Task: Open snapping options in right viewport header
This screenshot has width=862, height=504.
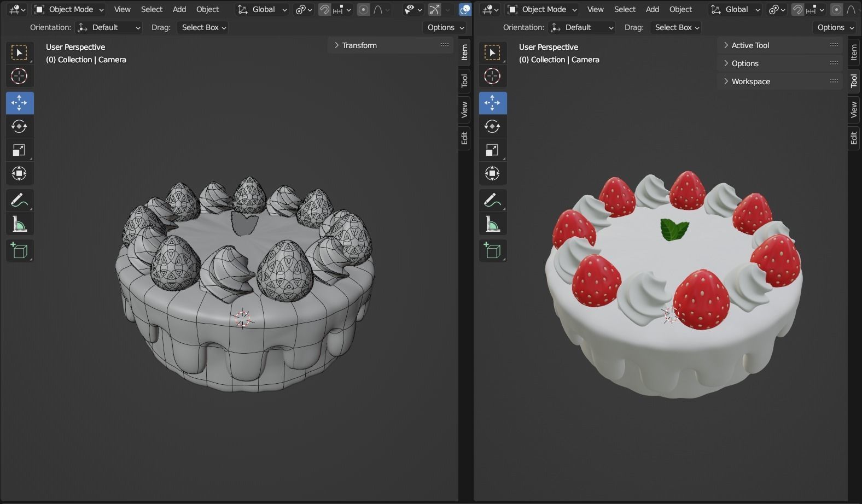Action: [815, 9]
